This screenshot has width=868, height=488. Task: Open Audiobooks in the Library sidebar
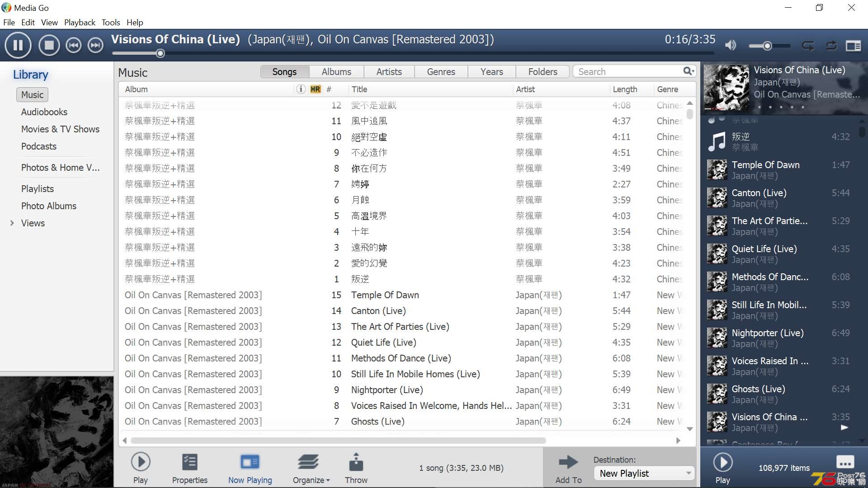click(44, 112)
